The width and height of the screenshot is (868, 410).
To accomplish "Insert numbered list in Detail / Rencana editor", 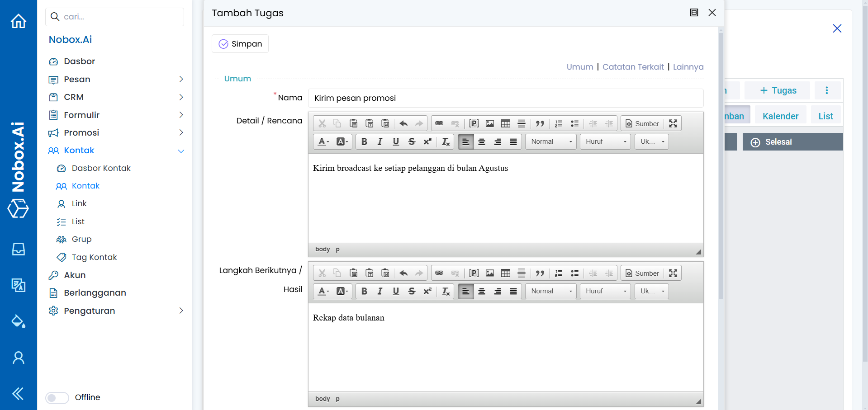I will tap(559, 123).
